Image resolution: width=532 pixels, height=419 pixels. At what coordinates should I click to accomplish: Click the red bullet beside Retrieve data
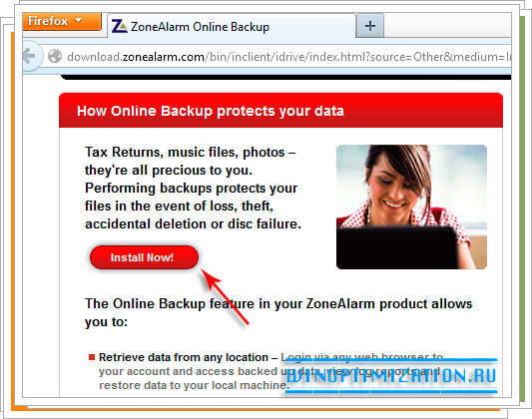coord(92,357)
